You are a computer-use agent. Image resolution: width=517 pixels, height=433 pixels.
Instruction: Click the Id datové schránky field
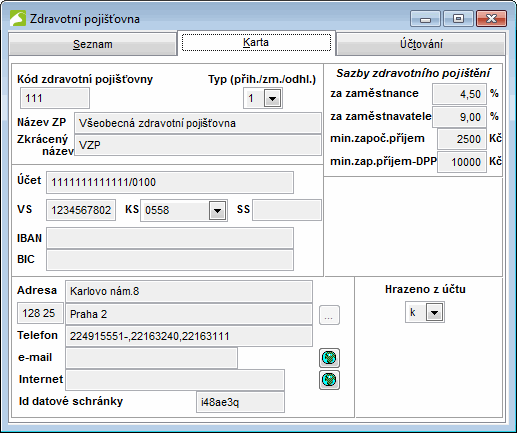tap(240, 402)
